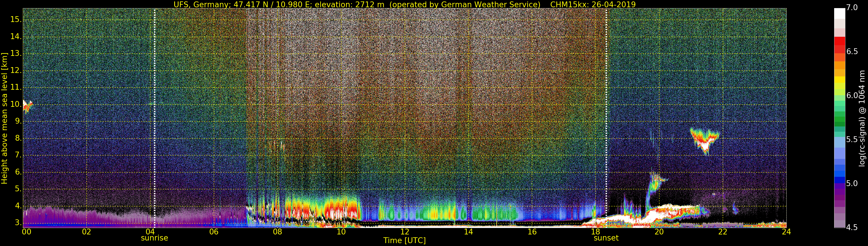Select height-axis tick label "8."

18,138
